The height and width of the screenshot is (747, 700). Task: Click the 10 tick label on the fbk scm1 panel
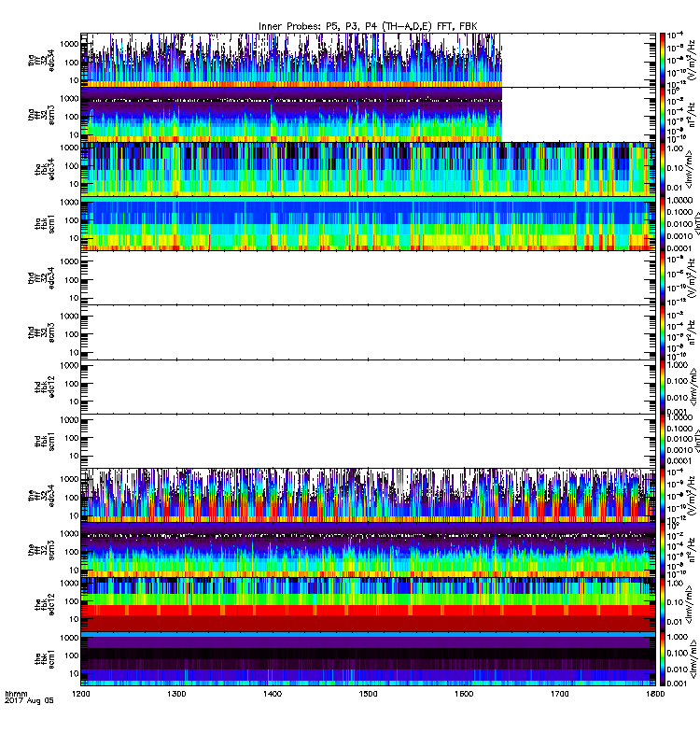[74, 673]
